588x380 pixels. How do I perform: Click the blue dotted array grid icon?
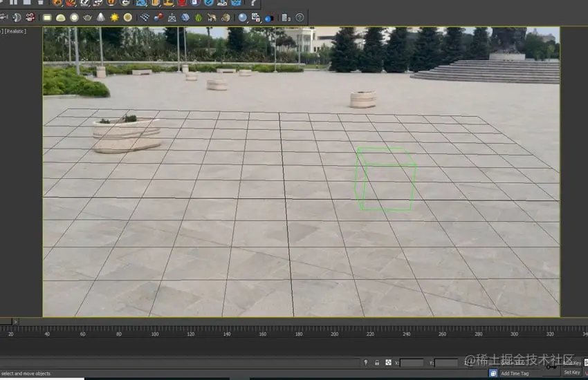(x=145, y=17)
